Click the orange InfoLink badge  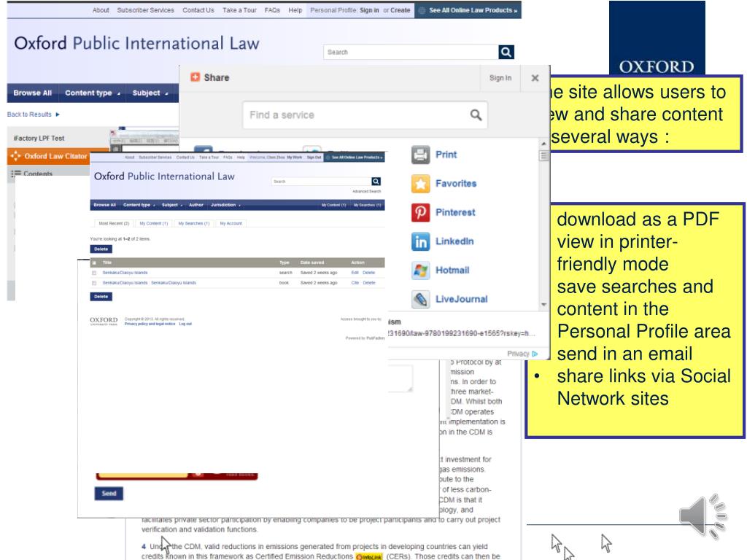point(368,556)
